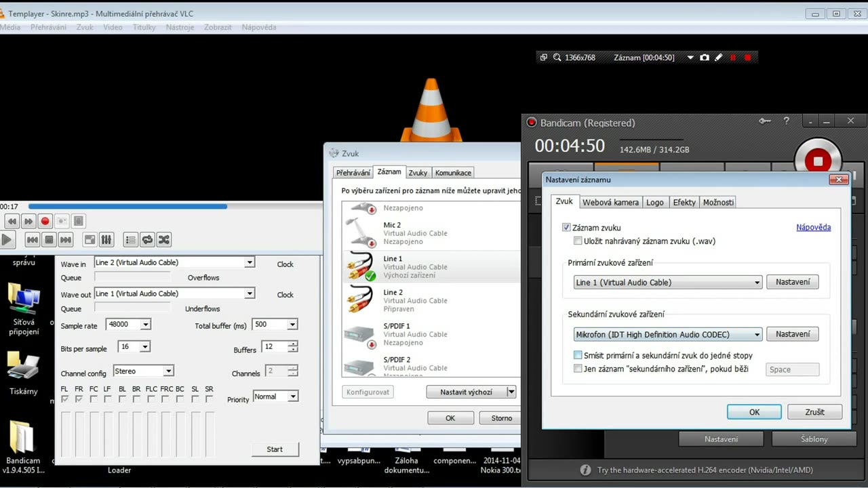The height and width of the screenshot is (488, 868).
Task: Open the Priority dropdown
Action: click(x=293, y=396)
